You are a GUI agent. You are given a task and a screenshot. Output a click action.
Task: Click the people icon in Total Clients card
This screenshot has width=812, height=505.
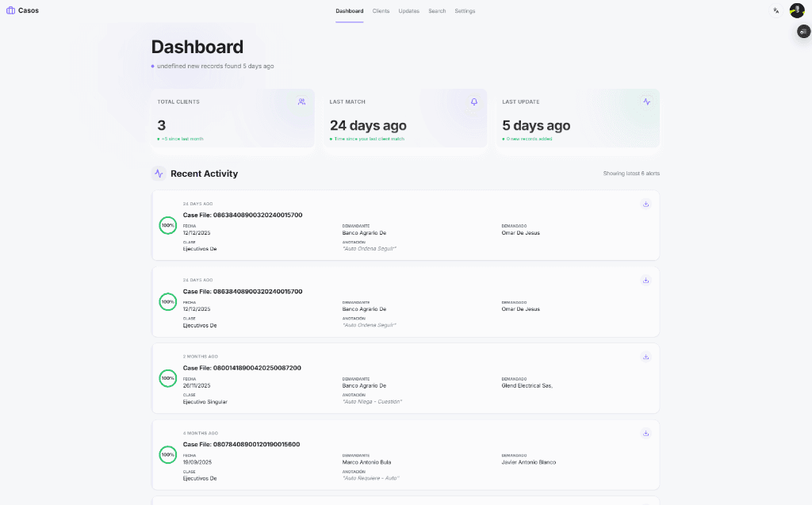301,101
